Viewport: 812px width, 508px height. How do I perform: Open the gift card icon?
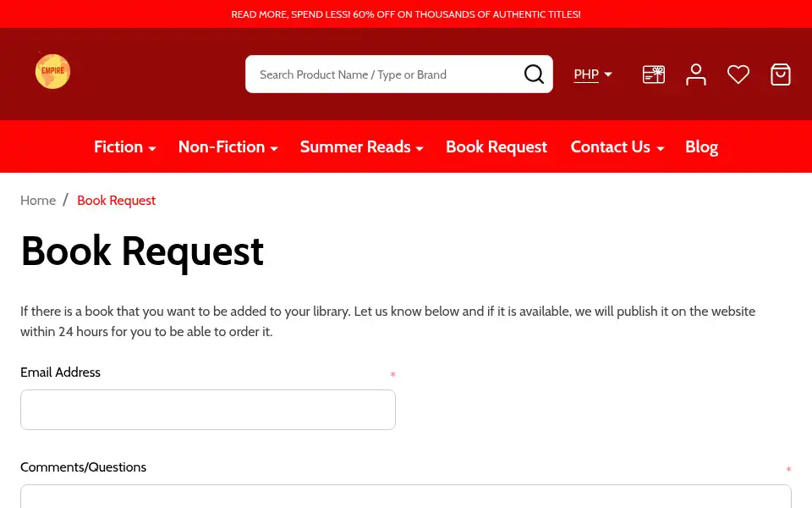click(654, 75)
